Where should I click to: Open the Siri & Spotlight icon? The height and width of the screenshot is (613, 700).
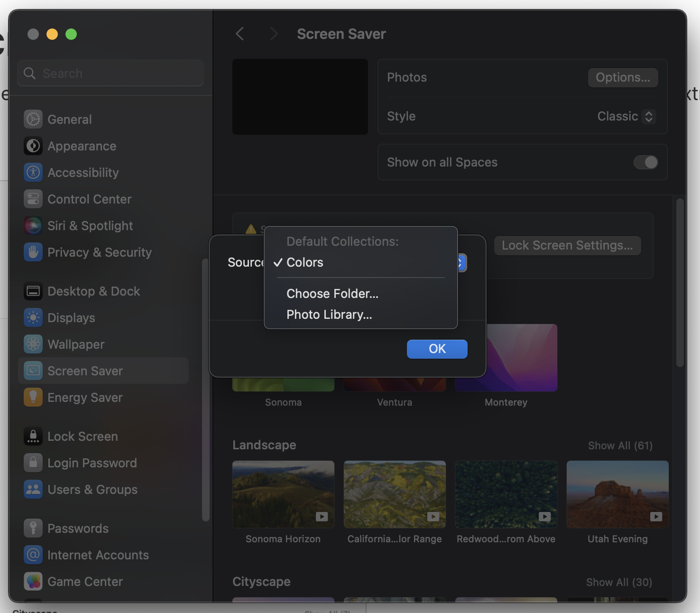click(33, 226)
